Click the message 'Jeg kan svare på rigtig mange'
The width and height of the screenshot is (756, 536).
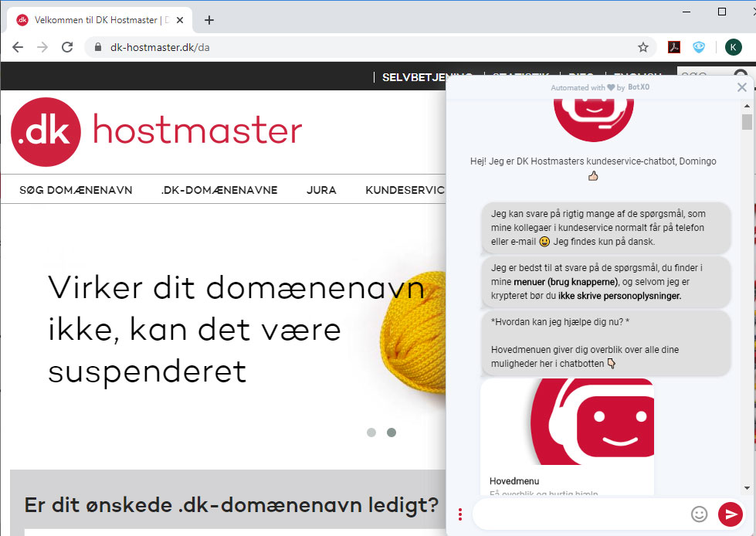[606, 228]
